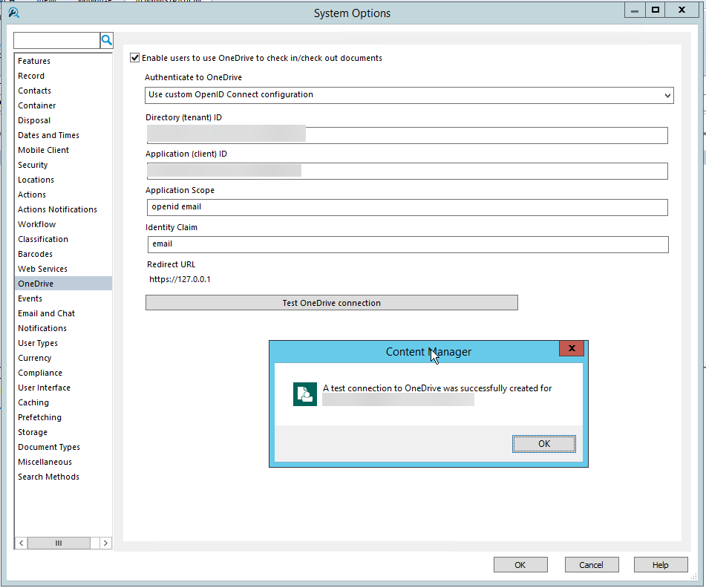Open the Workflow settings category

tap(36, 224)
